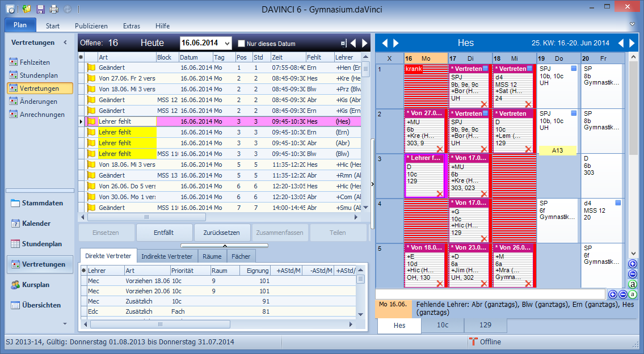Open the Hilfe ribbon tab
This screenshot has height=354, width=644.
coord(163,26)
